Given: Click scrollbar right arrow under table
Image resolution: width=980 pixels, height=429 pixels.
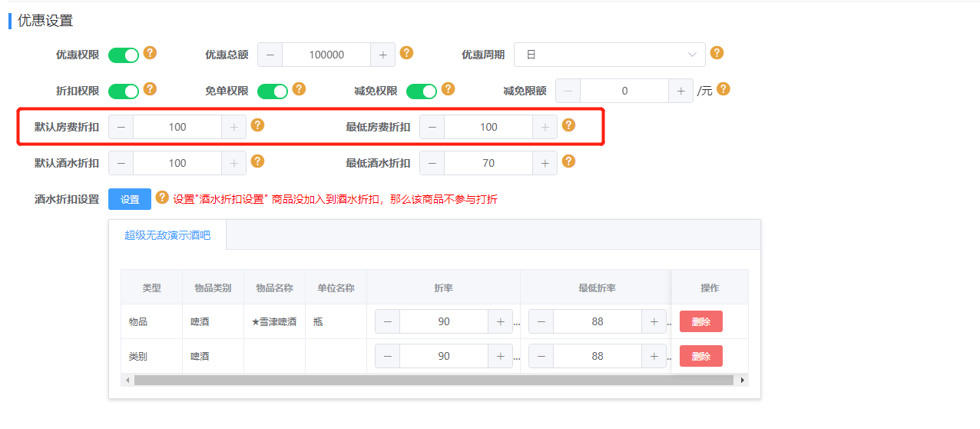Looking at the screenshot, I should pos(742,380).
